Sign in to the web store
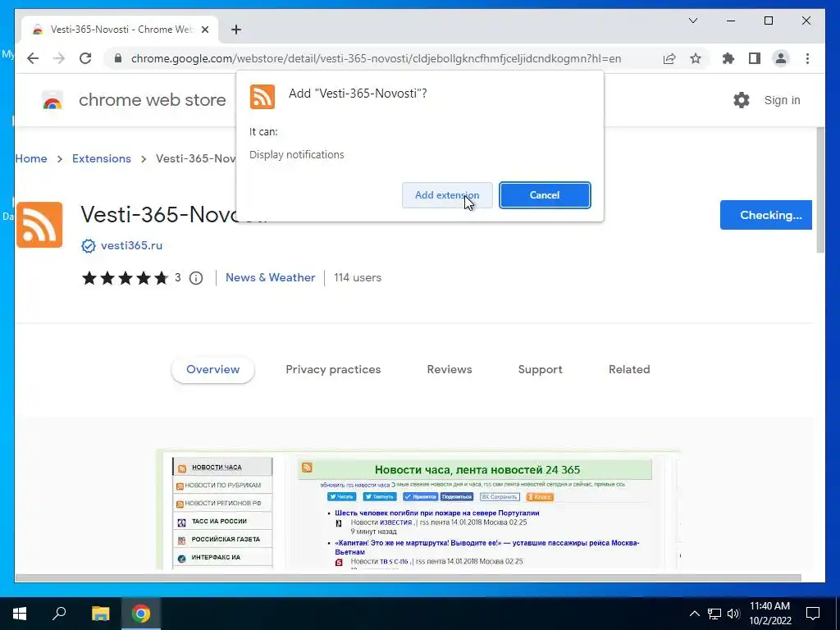Image resolution: width=840 pixels, height=630 pixels. point(782,100)
